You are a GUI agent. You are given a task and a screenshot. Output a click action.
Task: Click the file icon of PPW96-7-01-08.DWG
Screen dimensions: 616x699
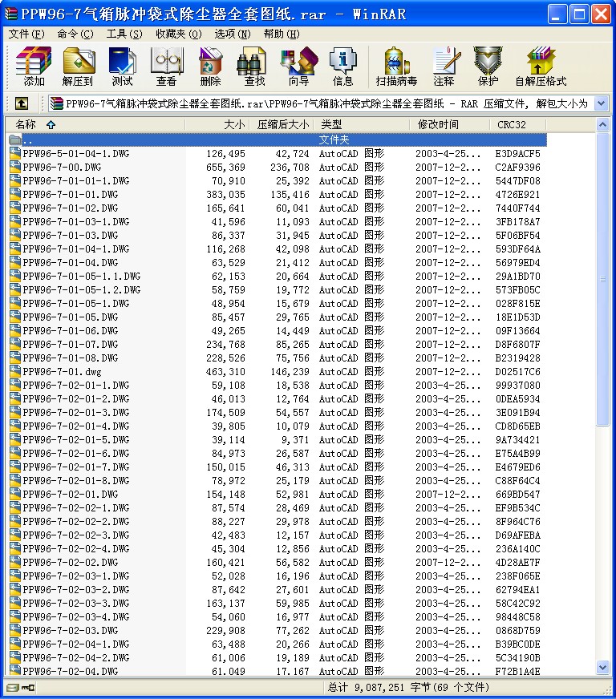point(15,358)
